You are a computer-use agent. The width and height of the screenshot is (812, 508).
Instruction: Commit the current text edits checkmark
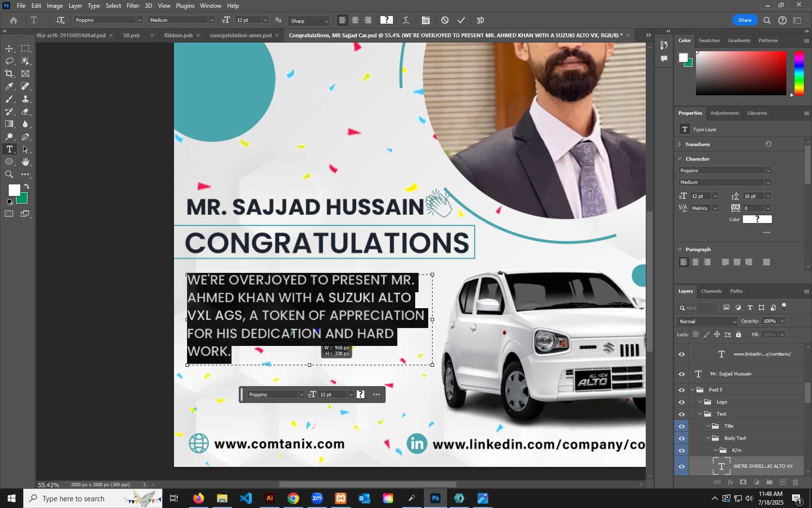[x=461, y=20]
